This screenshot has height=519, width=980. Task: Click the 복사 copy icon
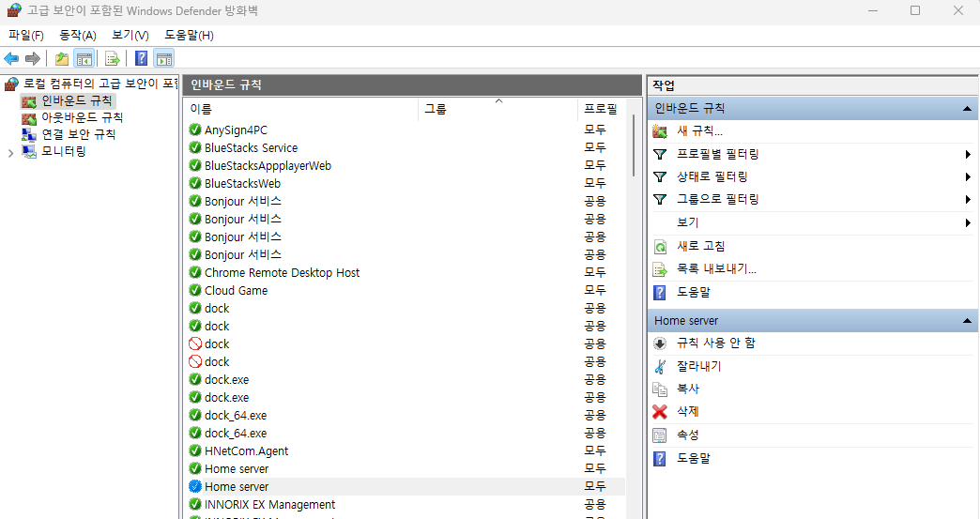(659, 389)
